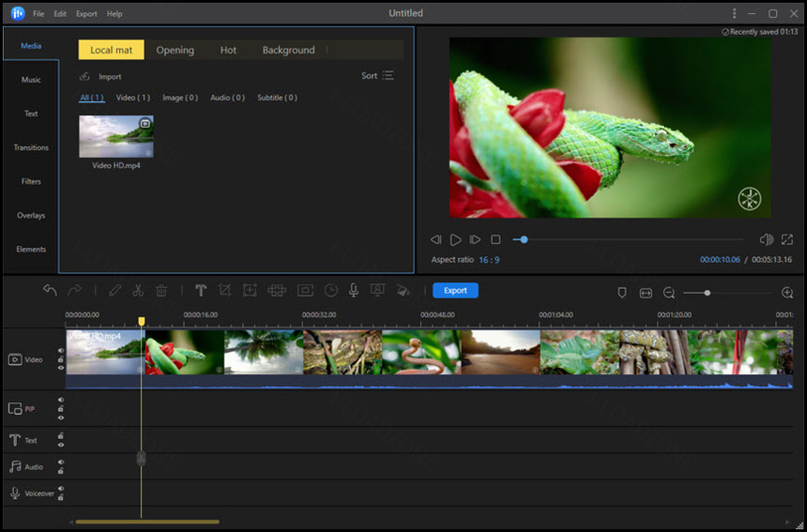
Task: Filter media by Video ( 1 )
Action: tap(133, 98)
